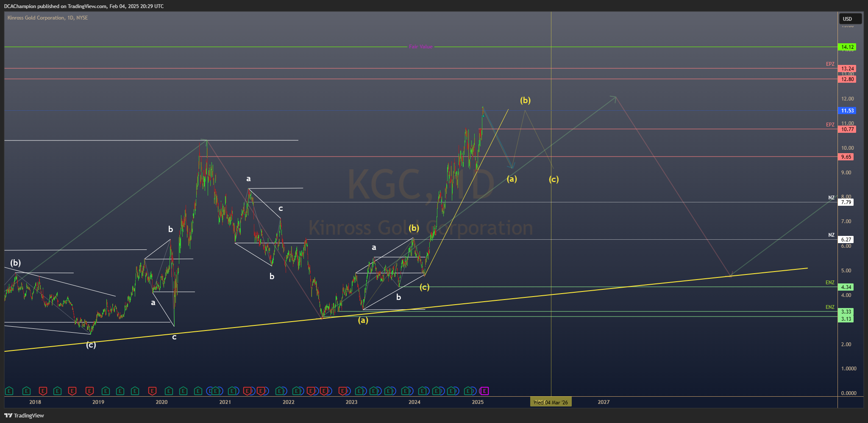Click the 2027 year label on time axis
The height and width of the screenshot is (423, 868).
[x=604, y=402]
